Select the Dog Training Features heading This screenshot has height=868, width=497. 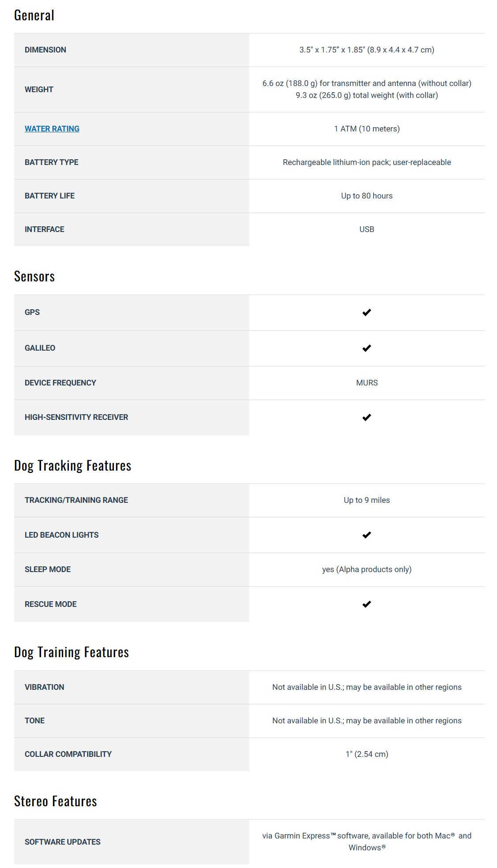coord(72,652)
